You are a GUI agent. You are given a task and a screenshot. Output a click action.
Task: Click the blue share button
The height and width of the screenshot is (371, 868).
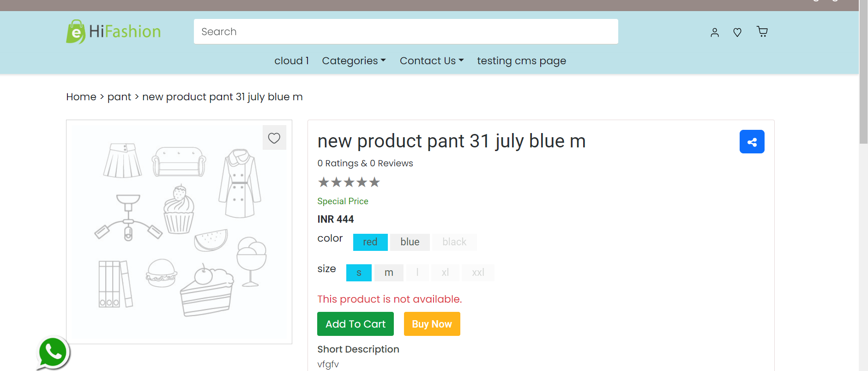pyautogui.click(x=752, y=141)
